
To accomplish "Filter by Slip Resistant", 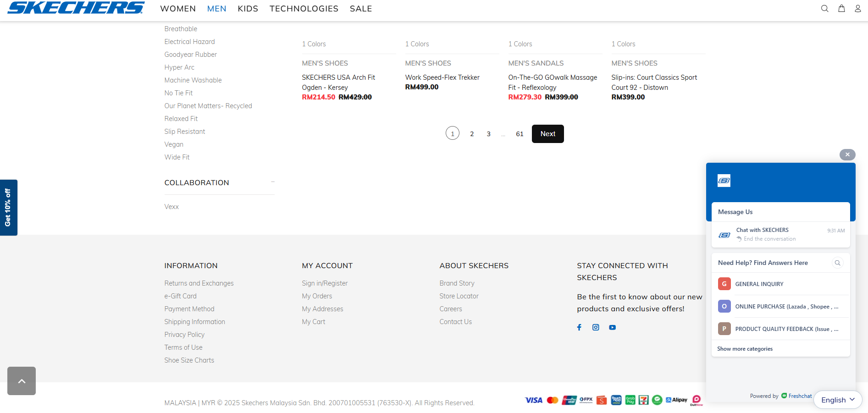I will (185, 132).
